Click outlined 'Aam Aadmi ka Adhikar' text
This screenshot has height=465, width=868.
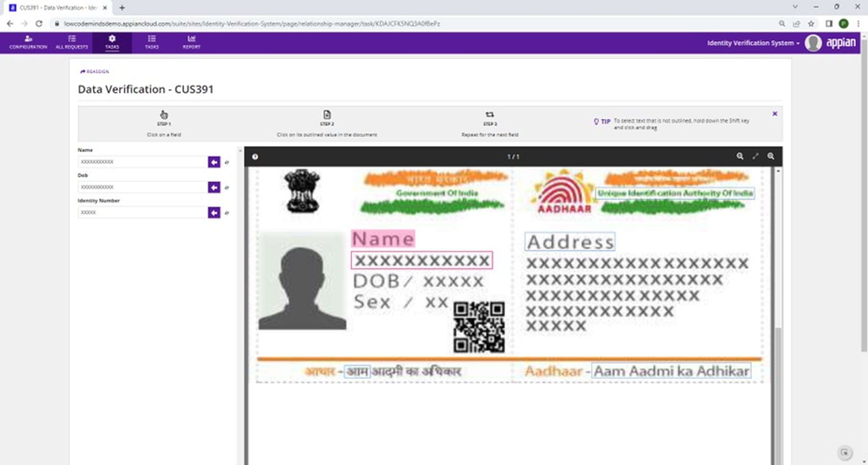[x=671, y=371]
